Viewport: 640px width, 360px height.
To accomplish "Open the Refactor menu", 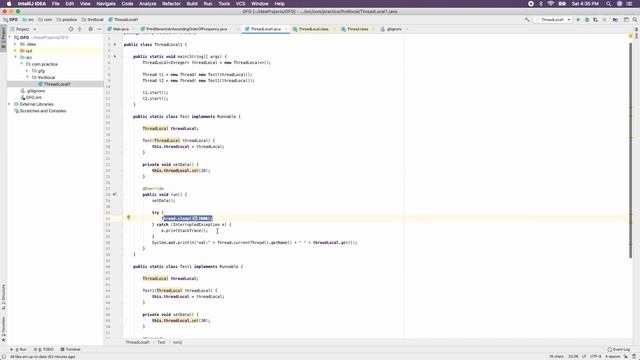I will [171, 4].
